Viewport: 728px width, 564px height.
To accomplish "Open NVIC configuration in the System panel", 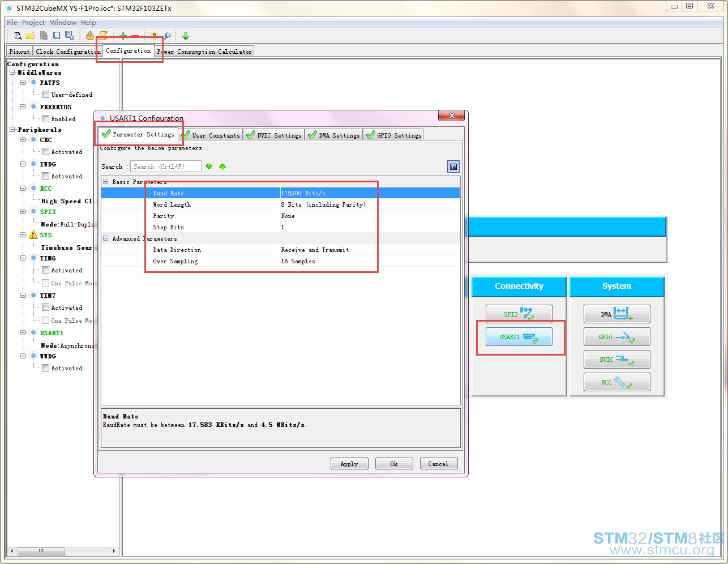I will pos(616,360).
